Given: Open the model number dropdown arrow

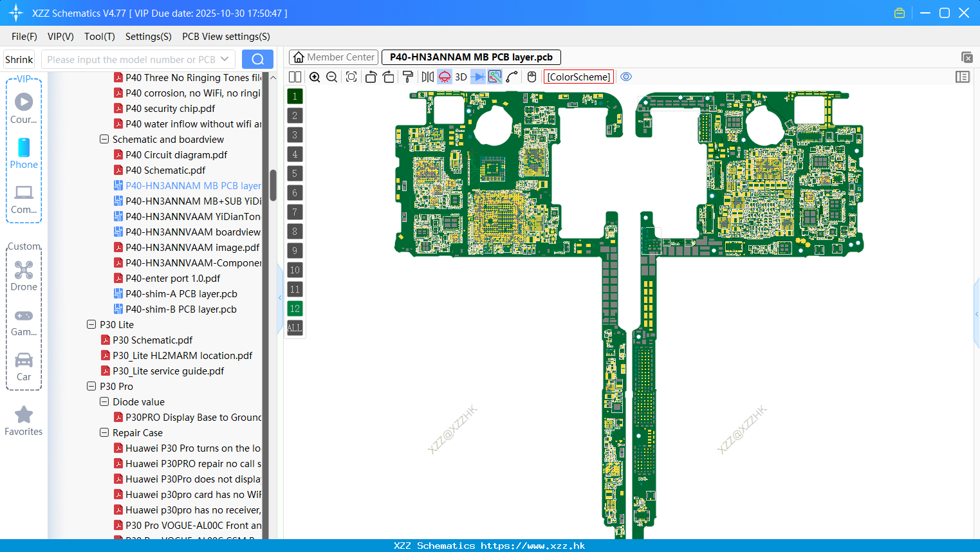Looking at the screenshot, I should click(x=225, y=59).
